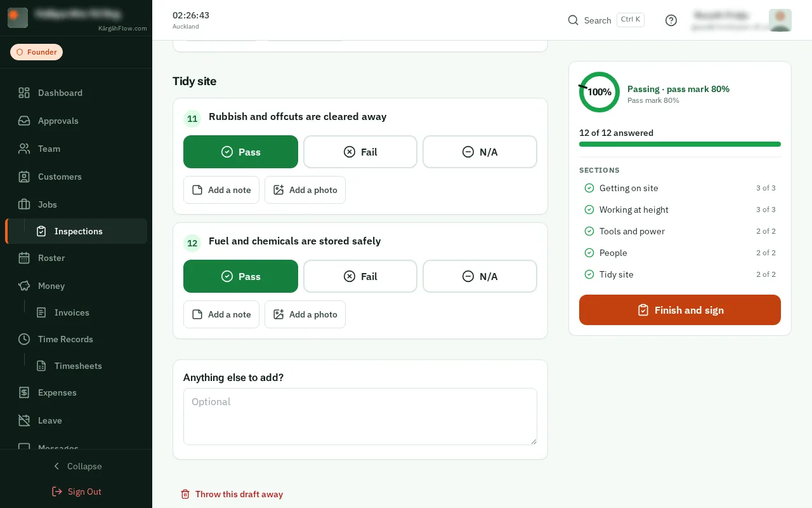Jump to the People section

pyautogui.click(x=680, y=253)
